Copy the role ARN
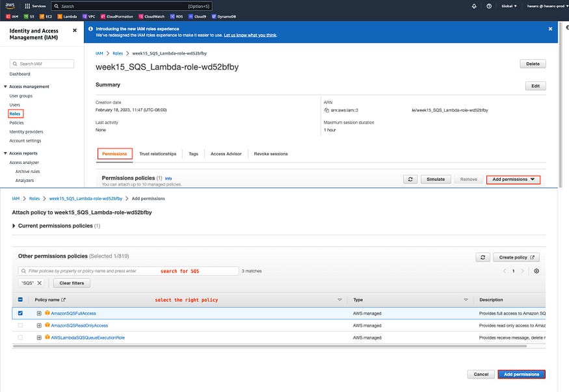The image size is (569, 392). (326, 110)
